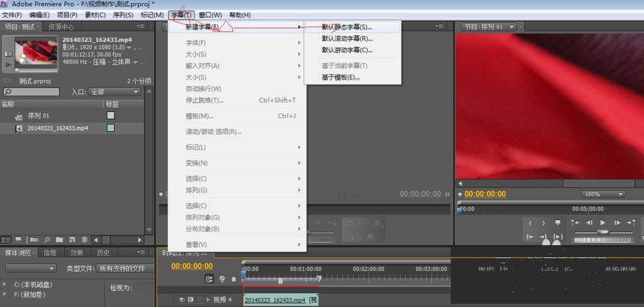Expand the Video 4 track triangle
Viewport: 644px width, 307px height.
(x=208, y=300)
